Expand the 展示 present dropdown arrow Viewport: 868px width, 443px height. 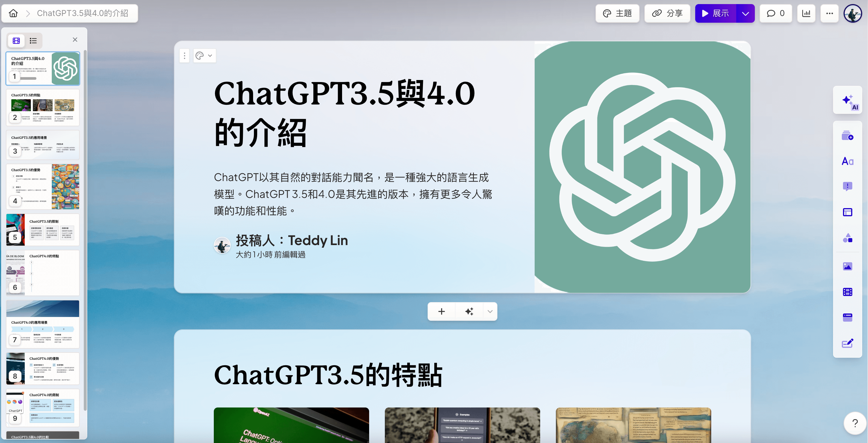tap(745, 13)
